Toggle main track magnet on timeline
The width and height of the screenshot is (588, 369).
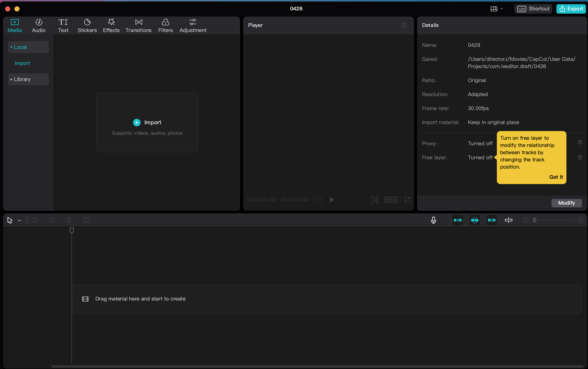point(458,220)
